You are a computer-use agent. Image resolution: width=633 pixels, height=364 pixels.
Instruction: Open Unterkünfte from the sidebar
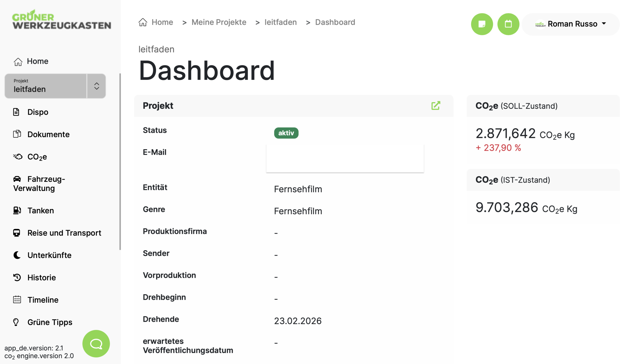(x=49, y=255)
